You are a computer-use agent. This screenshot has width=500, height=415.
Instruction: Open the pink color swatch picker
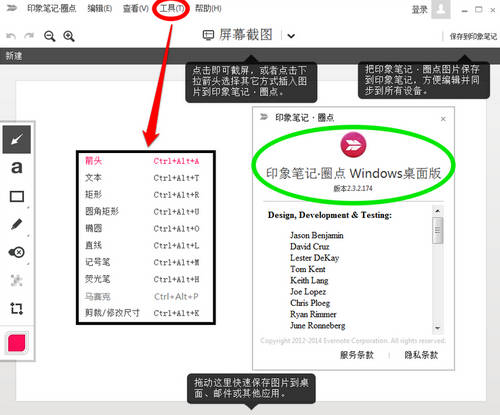[17, 343]
